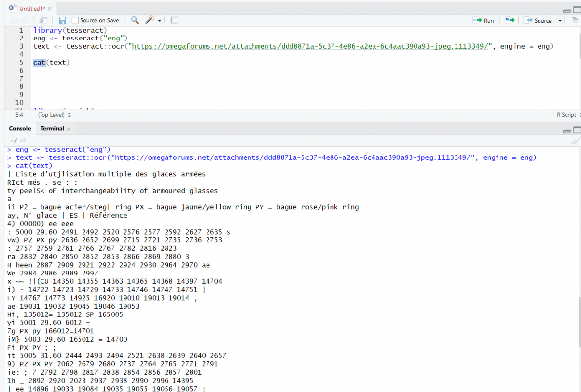This screenshot has height=392, width=581.
Task: Navigate back in the source editor
Action: (13, 20)
